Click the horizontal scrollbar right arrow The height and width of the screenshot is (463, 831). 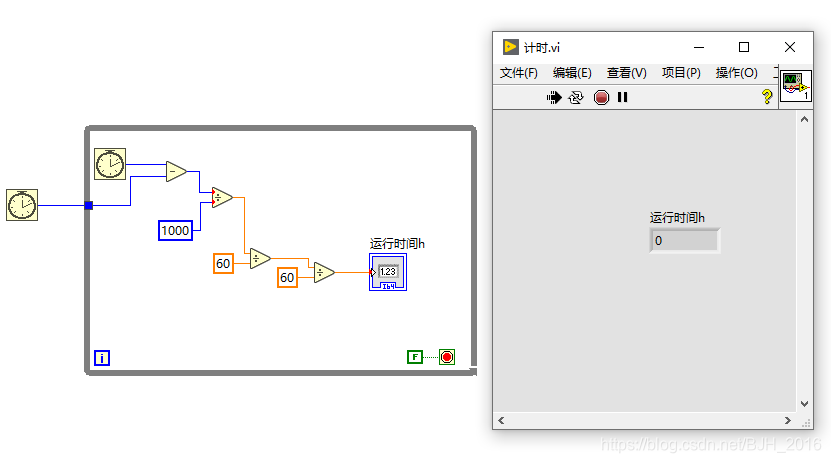click(x=788, y=420)
